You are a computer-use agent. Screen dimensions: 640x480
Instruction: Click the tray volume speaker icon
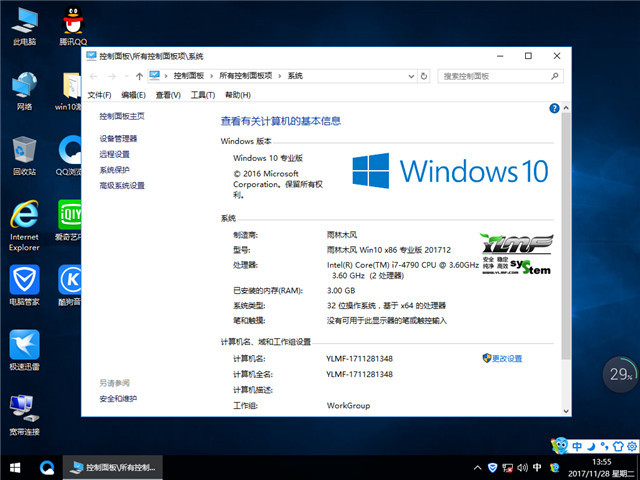point(522,468)
